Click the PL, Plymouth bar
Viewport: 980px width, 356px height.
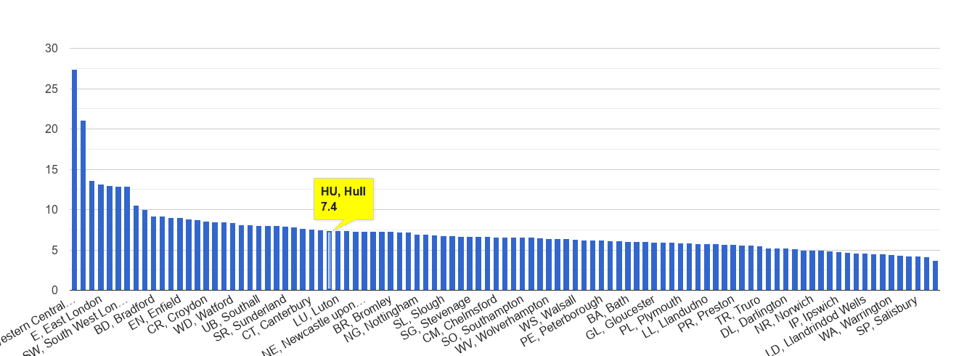click(x=680, y=267)
